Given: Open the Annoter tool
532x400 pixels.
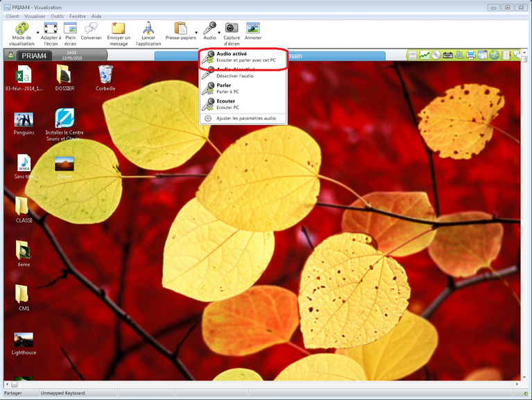Looking at the screenshot, I should pyautogui.click(x=253, y=28).
